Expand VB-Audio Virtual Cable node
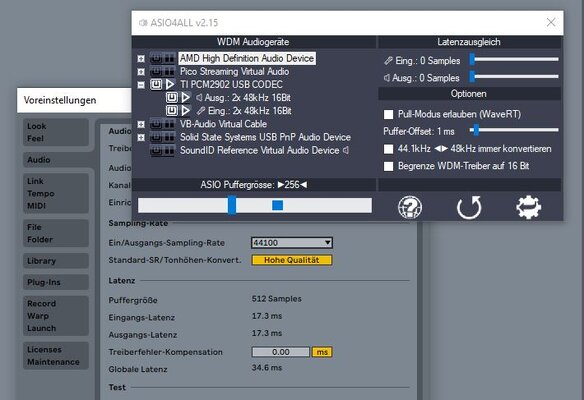 pyautogui.click(x=141, y=124)
